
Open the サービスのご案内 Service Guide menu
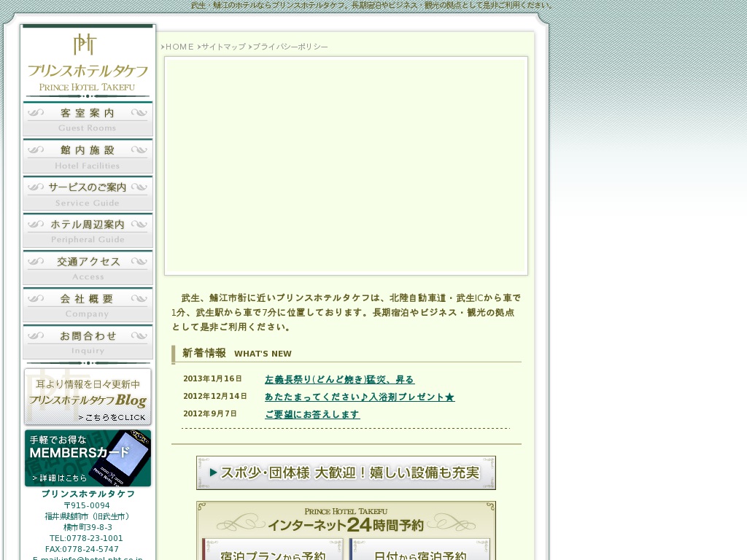pyautogui.click(x=88, y=193)
